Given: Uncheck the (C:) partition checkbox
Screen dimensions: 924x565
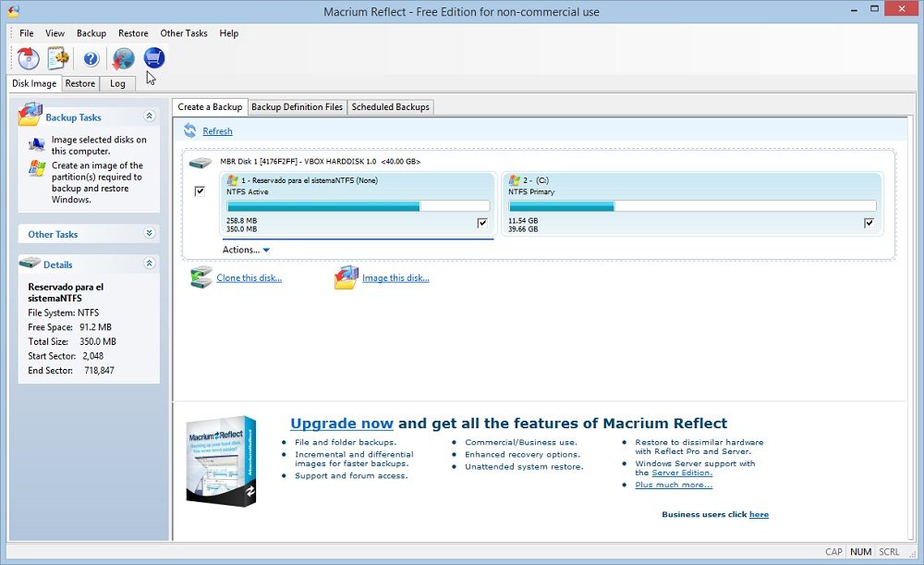Looking at the screenshot, I should click(869, 223).
